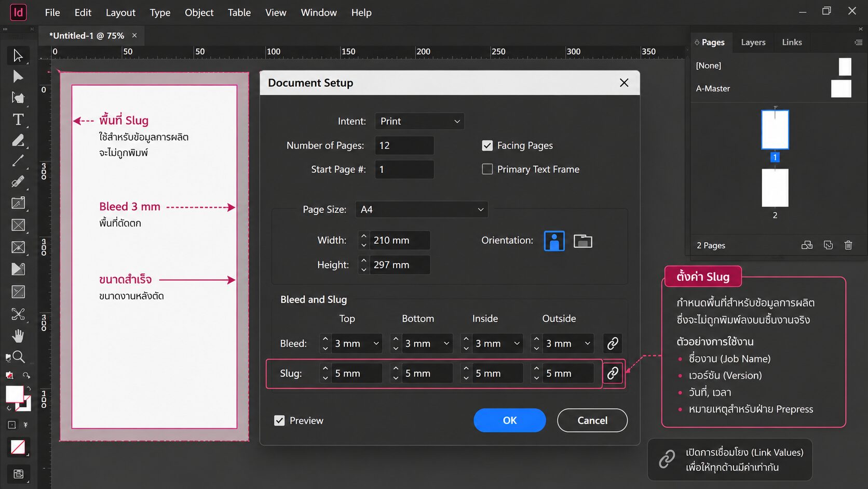This screenshot has width=868, height=489.
Task: Open the Pages panel menu icon
Action: (x=858, y=42)
